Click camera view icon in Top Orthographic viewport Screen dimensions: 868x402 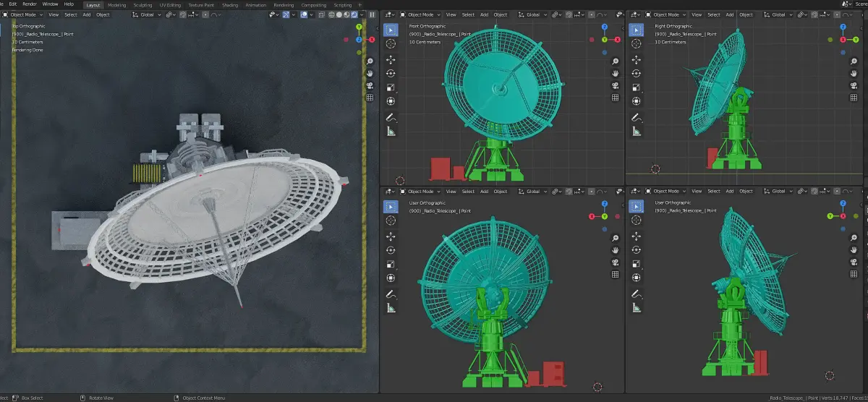point(370,85)
